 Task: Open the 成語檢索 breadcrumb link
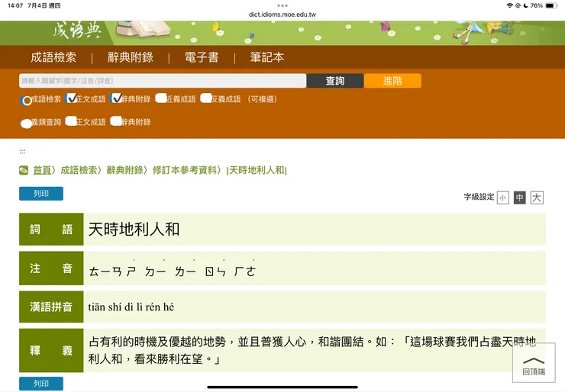(x=79, y=170)
